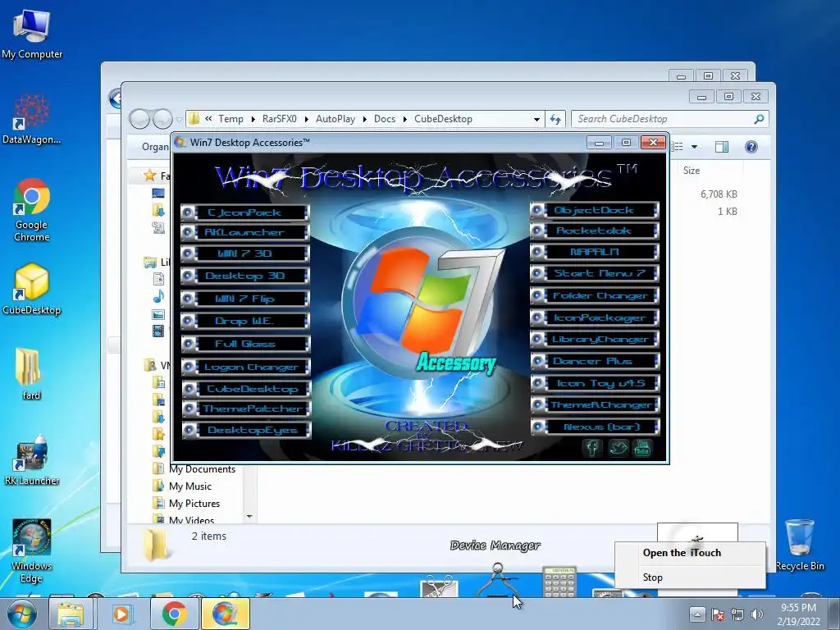Image resolution: width=840 pixels, height=630 pixels.
Task: Launch the ThemePatcher button
Action: coord(246,409)
